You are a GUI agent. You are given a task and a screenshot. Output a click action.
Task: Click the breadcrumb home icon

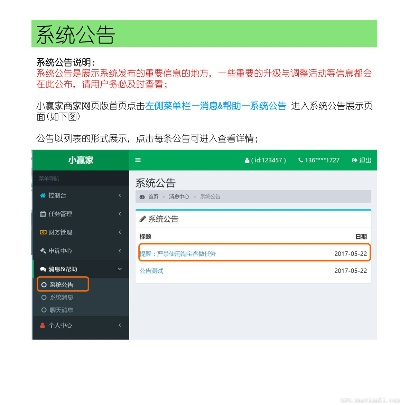(x=142, y=197)
